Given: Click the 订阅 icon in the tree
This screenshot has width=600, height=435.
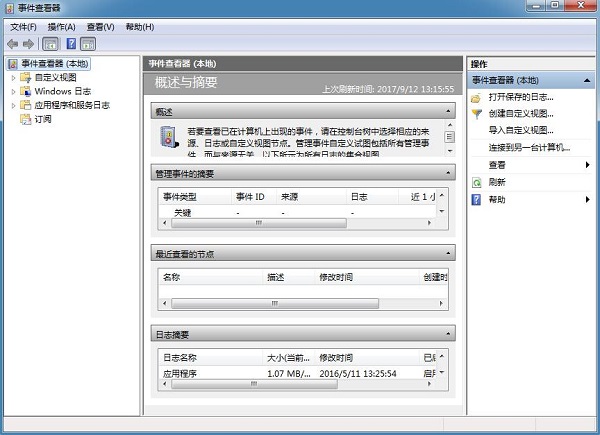Looking at the screenshot, I should (x=26, y=119).
